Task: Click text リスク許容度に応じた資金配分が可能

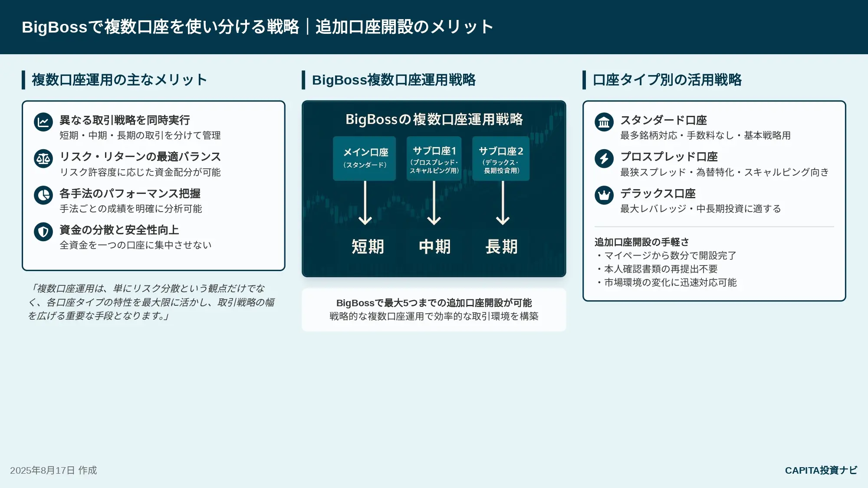Action: [140, 172]
